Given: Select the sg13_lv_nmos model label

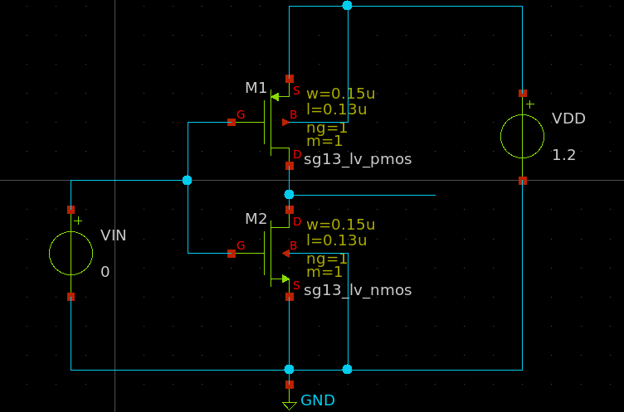Looking at the screenshot, I should (x=358, y=290).
